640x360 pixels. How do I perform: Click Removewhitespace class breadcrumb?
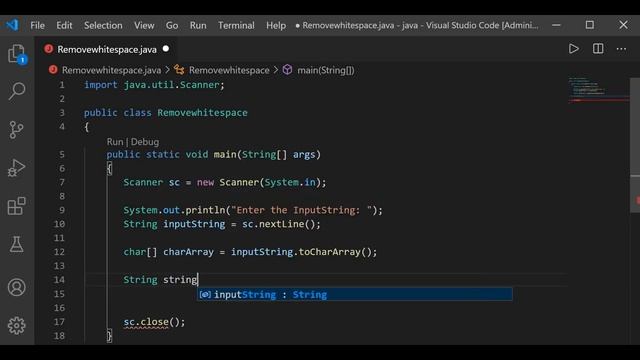tap(229, 70)
